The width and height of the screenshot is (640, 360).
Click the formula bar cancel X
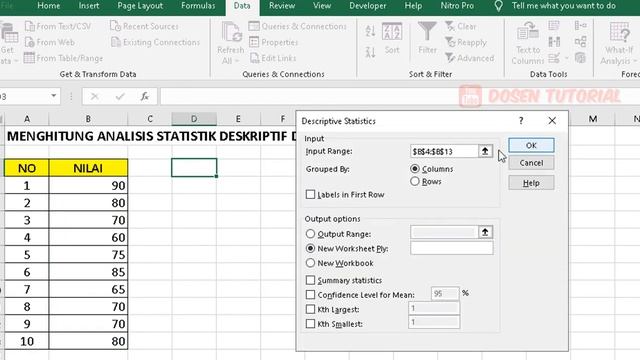pyautogui.click(x=94, y=96)
